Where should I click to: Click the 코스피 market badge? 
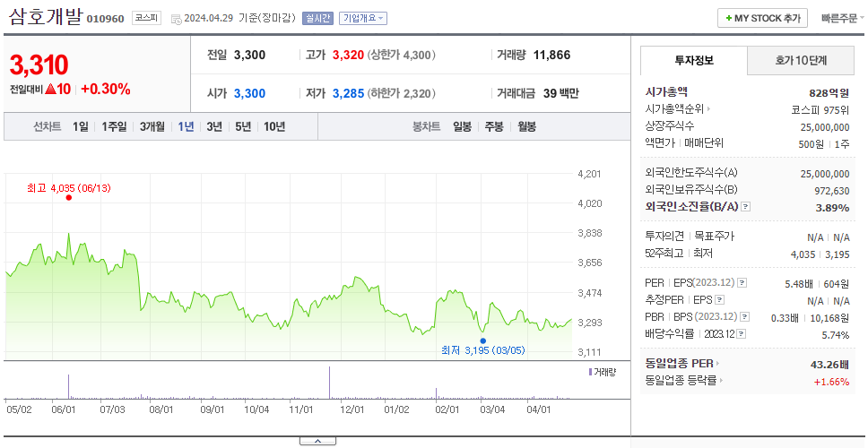click(x=146, y=18)
